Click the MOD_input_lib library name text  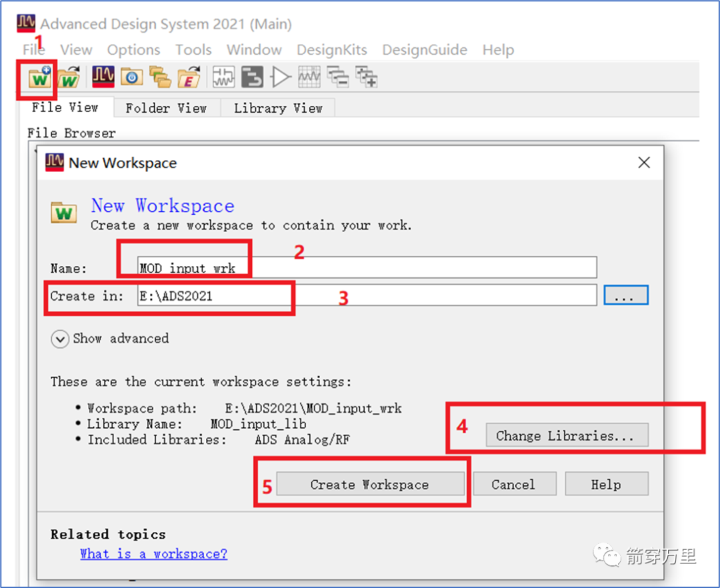coord(258,424)
